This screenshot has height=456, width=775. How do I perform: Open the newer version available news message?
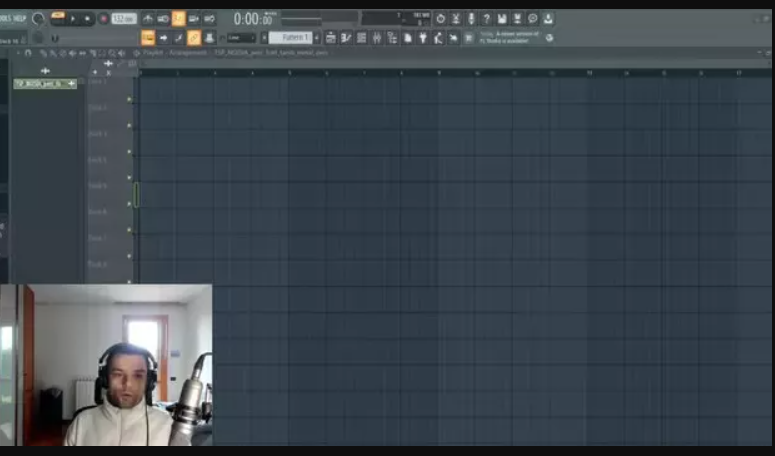tap(510, 38)
